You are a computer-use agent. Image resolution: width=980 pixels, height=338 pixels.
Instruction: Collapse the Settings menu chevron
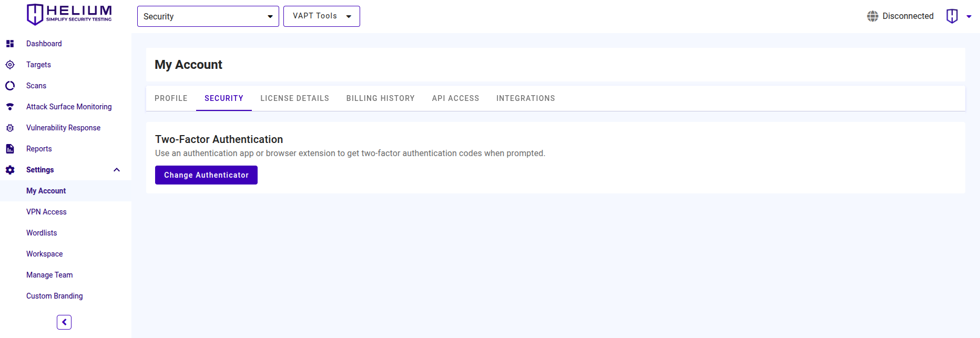pyautogui.click(x=117, y=170)
